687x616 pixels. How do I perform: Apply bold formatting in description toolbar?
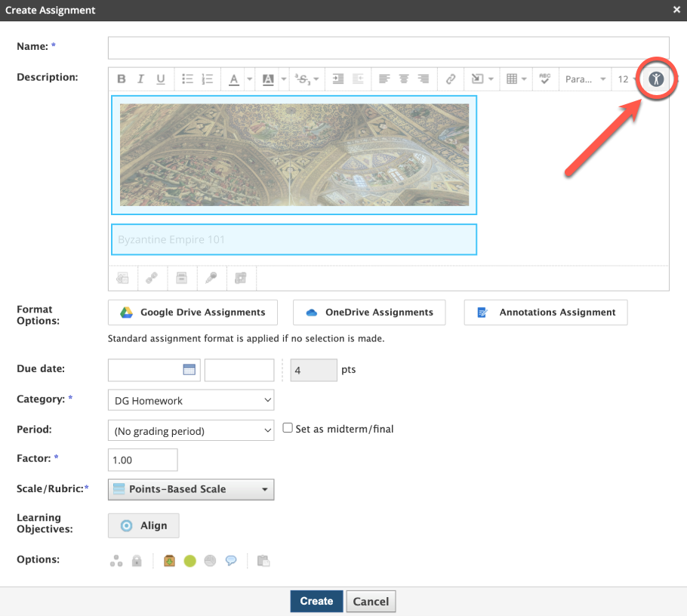point(121,79)
